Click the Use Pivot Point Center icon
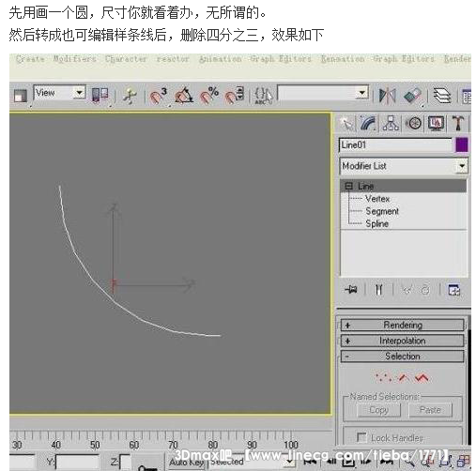The image size is (476, 471). pos(100,95)
